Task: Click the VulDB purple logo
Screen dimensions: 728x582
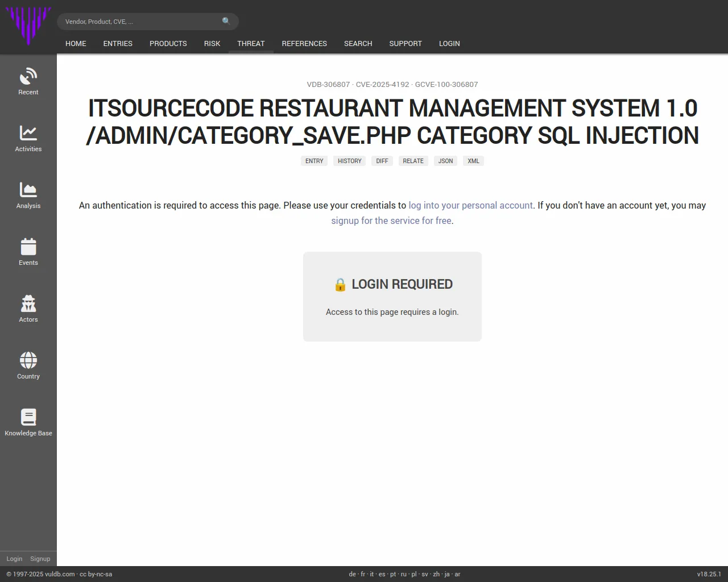Action: coord(28,26)
